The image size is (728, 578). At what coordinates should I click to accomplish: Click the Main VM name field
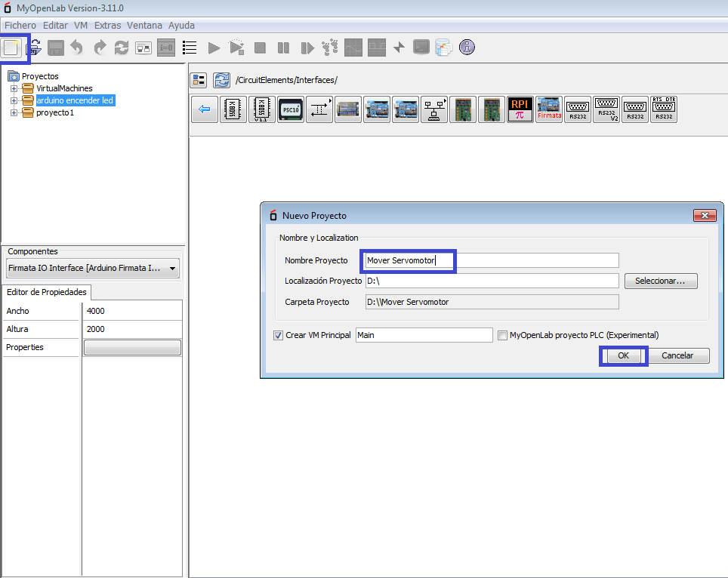click(424, 335)
